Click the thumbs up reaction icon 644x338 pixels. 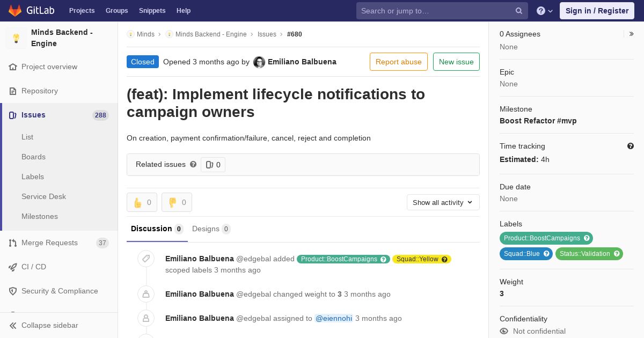tap(138, 202)
